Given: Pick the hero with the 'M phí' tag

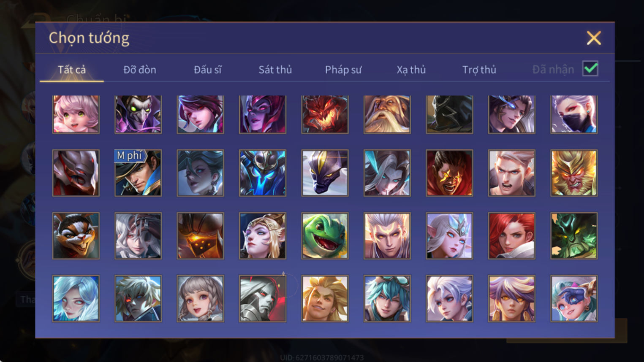Looking at the screenshot, I should 138,173.
